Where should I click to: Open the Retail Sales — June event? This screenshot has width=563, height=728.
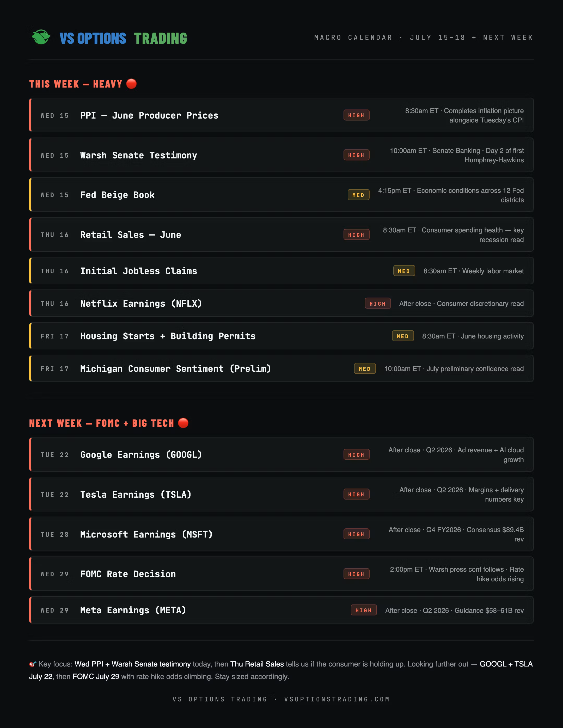click(281, 235)
